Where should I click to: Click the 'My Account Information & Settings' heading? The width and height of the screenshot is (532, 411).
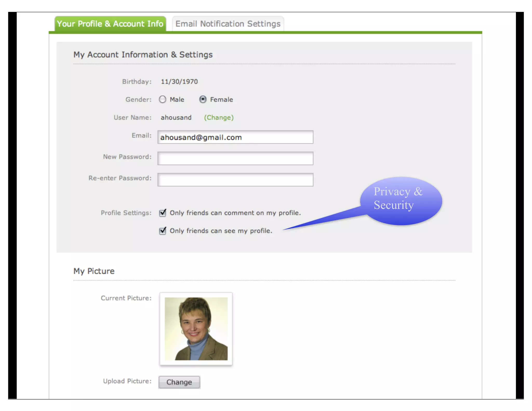point(143,55)
